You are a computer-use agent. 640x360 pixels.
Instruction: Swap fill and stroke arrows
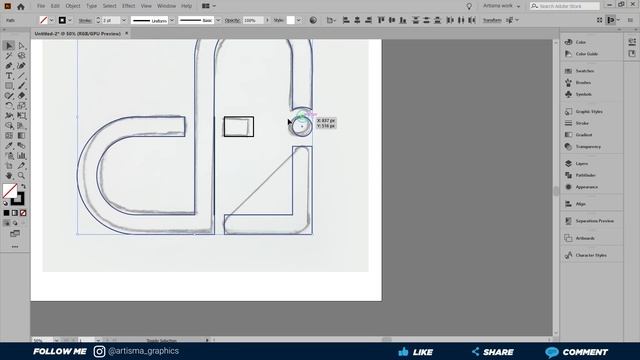[x=23, y=186]
